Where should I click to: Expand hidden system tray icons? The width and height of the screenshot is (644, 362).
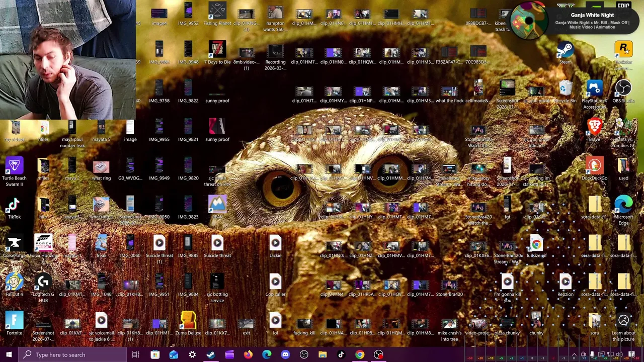point(574,354)
